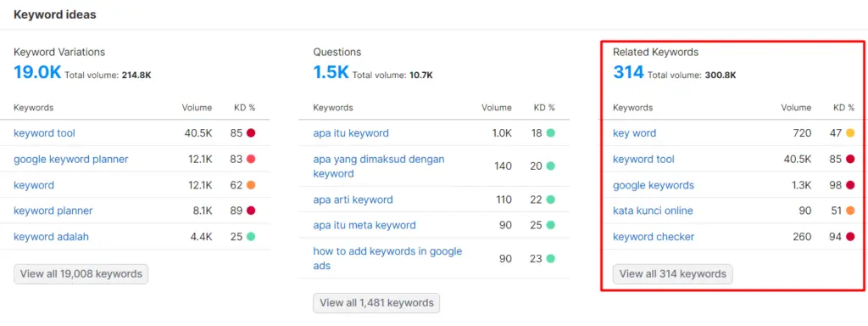
Task: Click total volume 10.7K value
Action: [420, 75]
